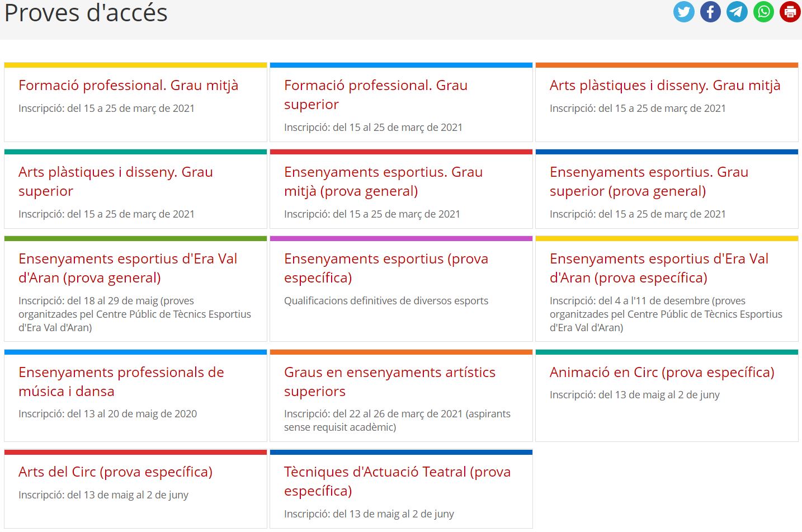Open Formació professional. Grau mitjà

pos(129,85)
